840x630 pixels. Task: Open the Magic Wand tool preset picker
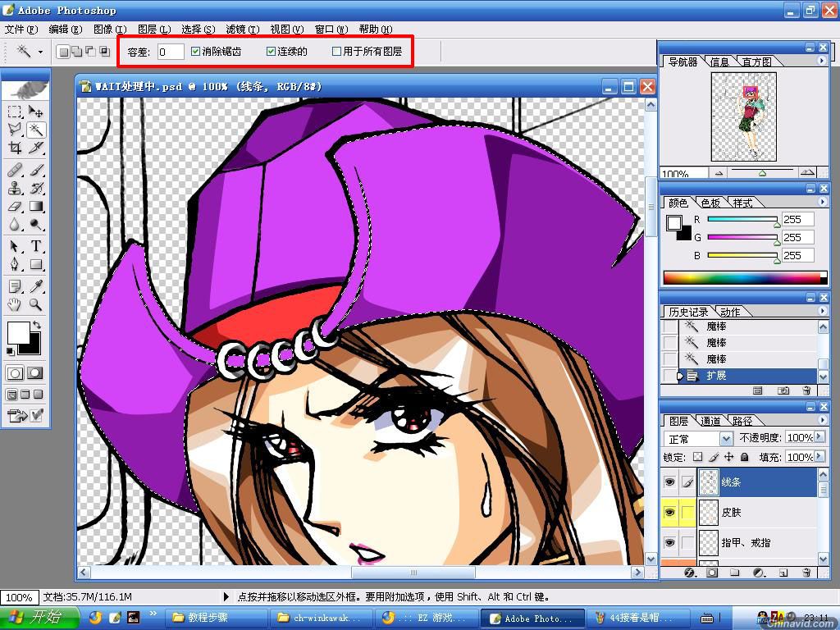pyautogui.click(x=41, y=52)
